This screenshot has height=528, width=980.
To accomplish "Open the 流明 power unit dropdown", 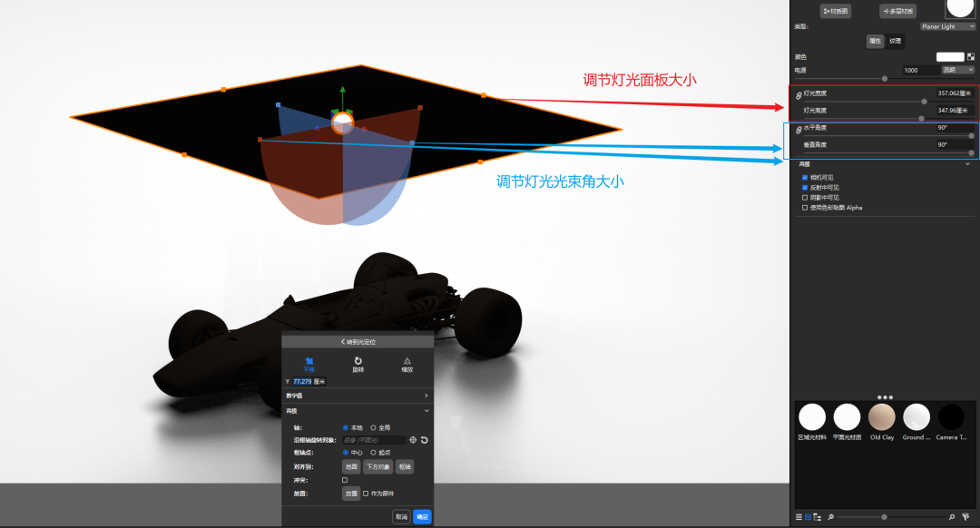I will point(957,70).
